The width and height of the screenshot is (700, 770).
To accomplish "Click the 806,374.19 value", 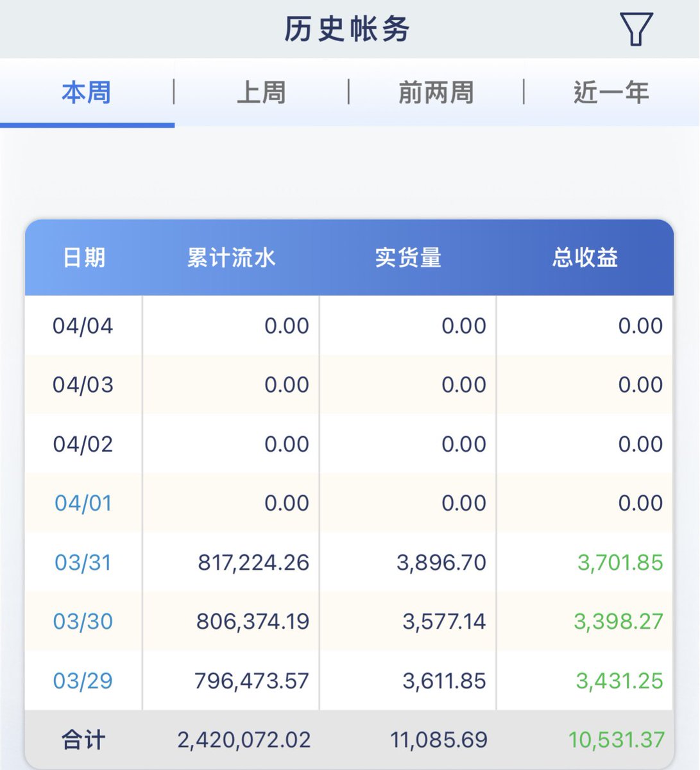I will pyautogui.click(x=253, y=622).
